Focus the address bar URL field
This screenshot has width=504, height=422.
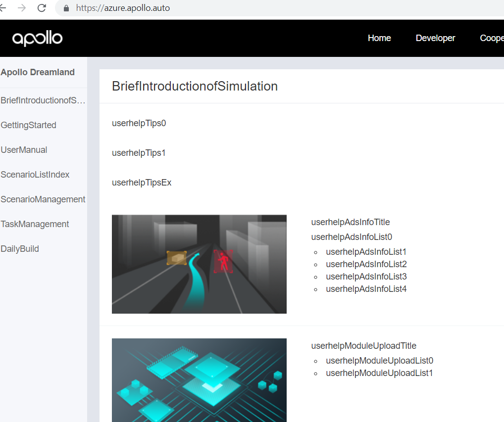coord(280,8)
